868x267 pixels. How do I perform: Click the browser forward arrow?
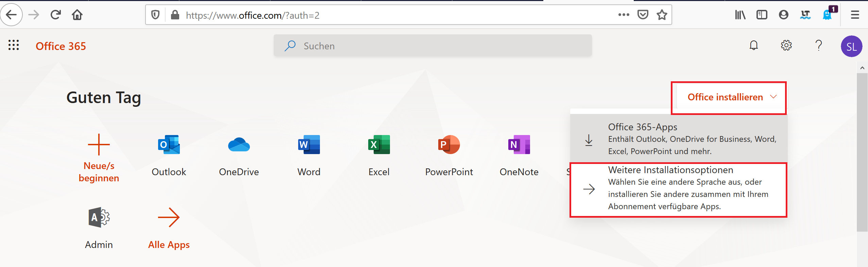[x=34, y=15]
